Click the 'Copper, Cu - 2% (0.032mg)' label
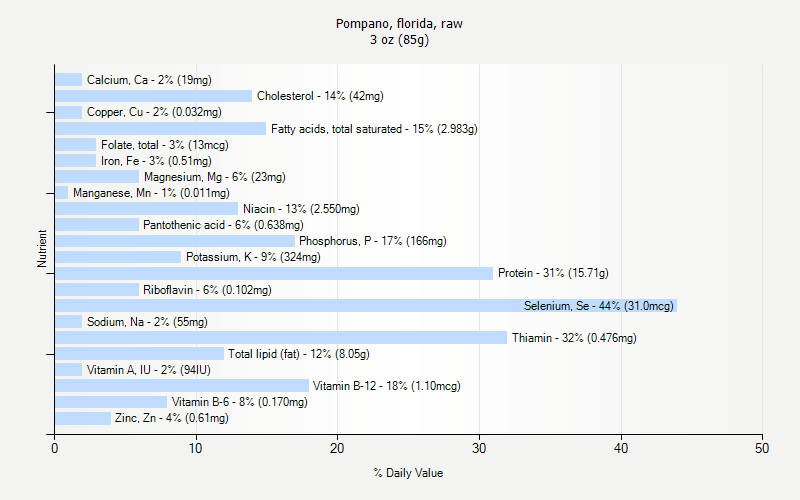 coord(154,112)
